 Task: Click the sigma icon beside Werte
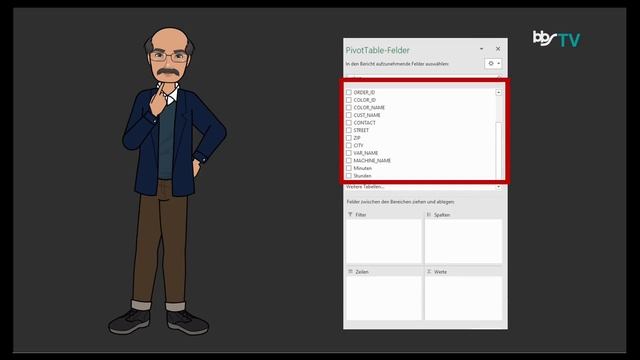(429, 271)
